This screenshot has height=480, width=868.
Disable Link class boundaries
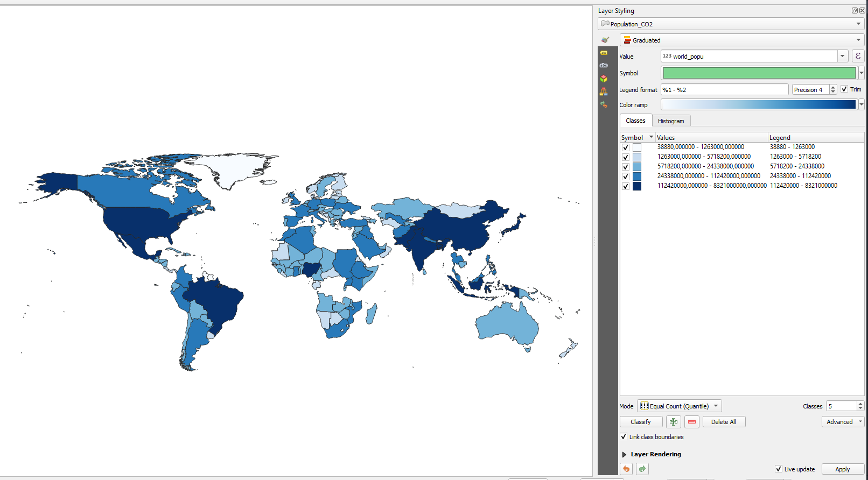(624, 437)
